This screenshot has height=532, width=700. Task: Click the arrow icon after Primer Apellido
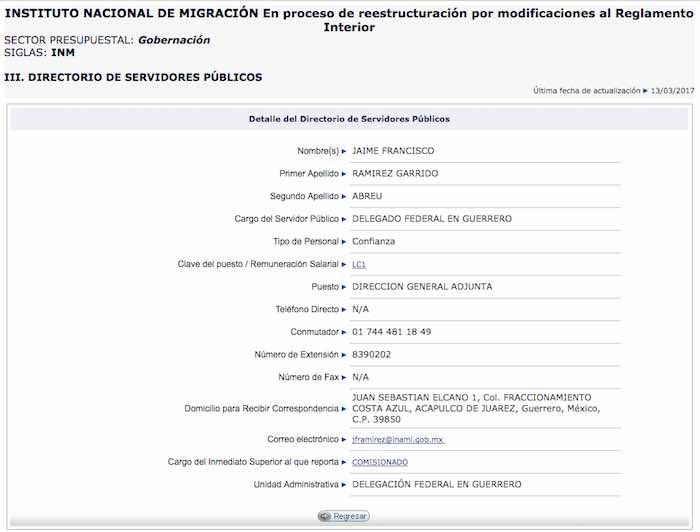tap(344, 173)
